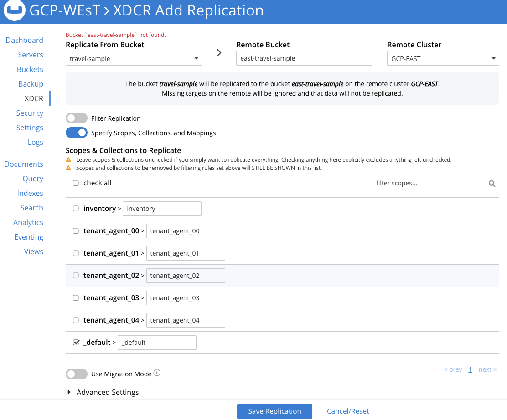Go to Buckets in the sidebar
Screen dimensions: 507x420
point(30,69)
